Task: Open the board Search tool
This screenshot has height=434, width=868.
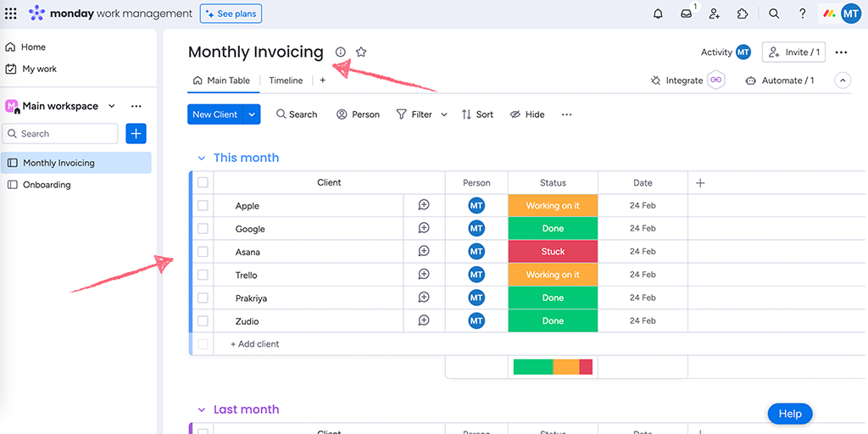Action: (297, 114)
